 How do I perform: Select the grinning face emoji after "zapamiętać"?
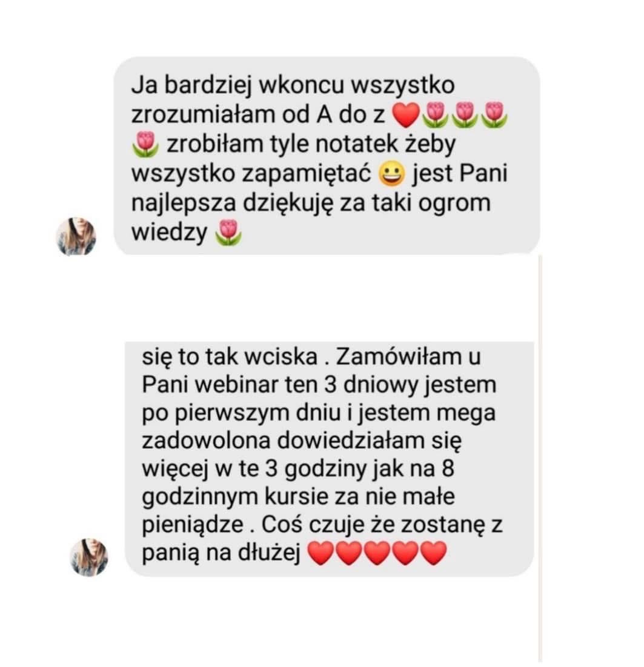point(392,174)
